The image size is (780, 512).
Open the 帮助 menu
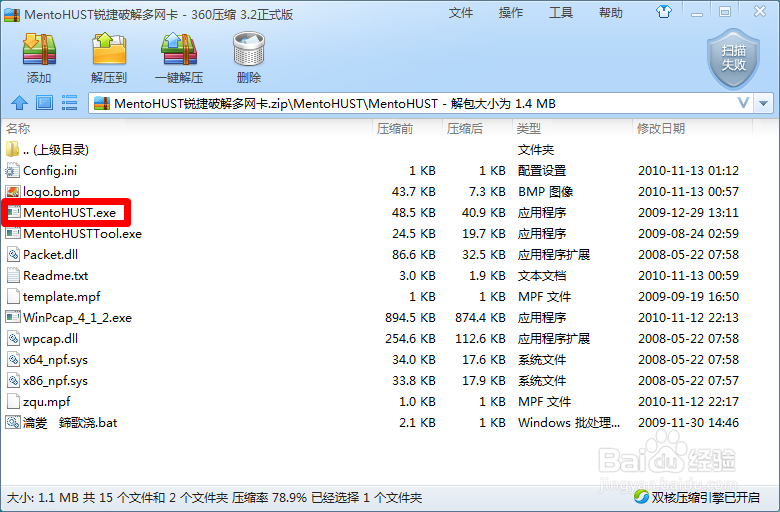tap(611, 12)
